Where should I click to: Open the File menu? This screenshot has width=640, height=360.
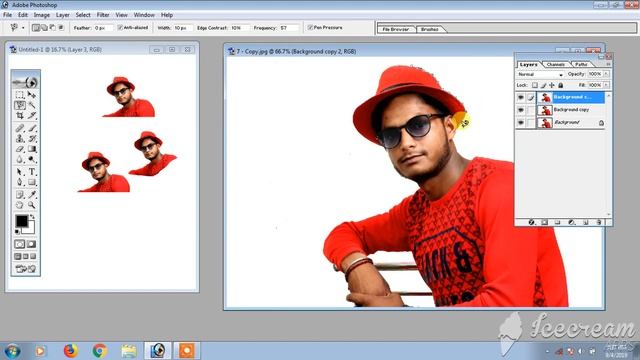click(7, 15)
